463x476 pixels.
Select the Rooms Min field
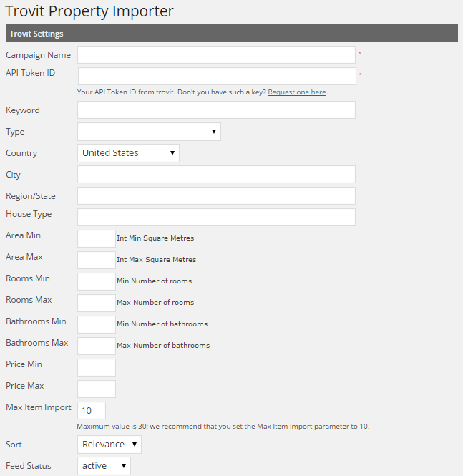(97, 282)
